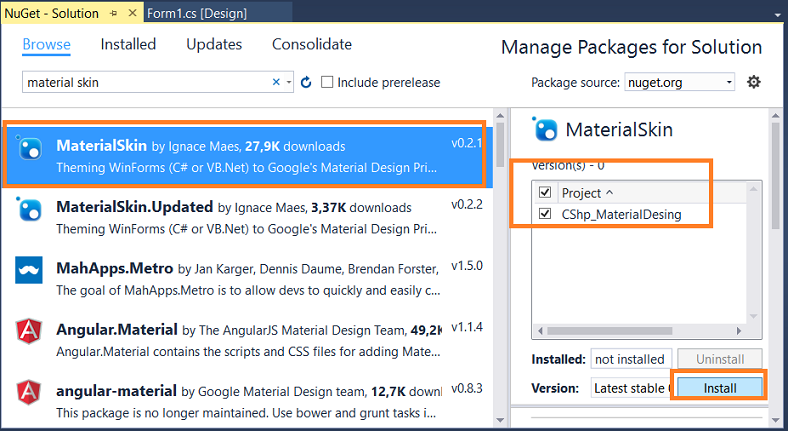Viewport: 788px width, 431px height.
Task: Switch to the Consolidate tab
Action: click(312, 44)
